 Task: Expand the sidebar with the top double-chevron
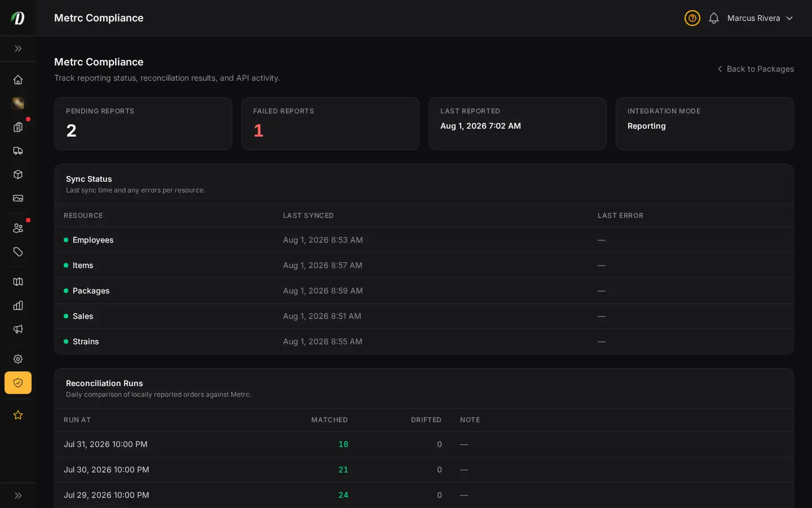pos(18,49)
